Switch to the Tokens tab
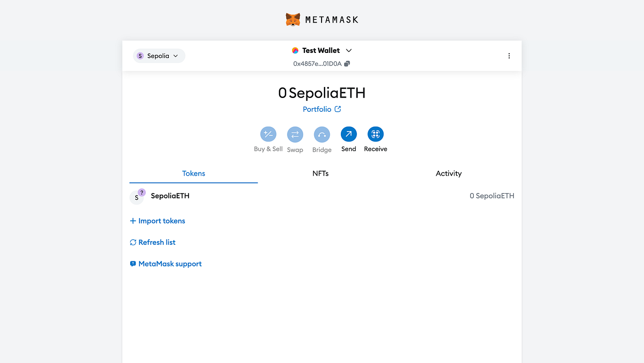The width and height of the screenshot is (644, 363). [x=194, y=173]
